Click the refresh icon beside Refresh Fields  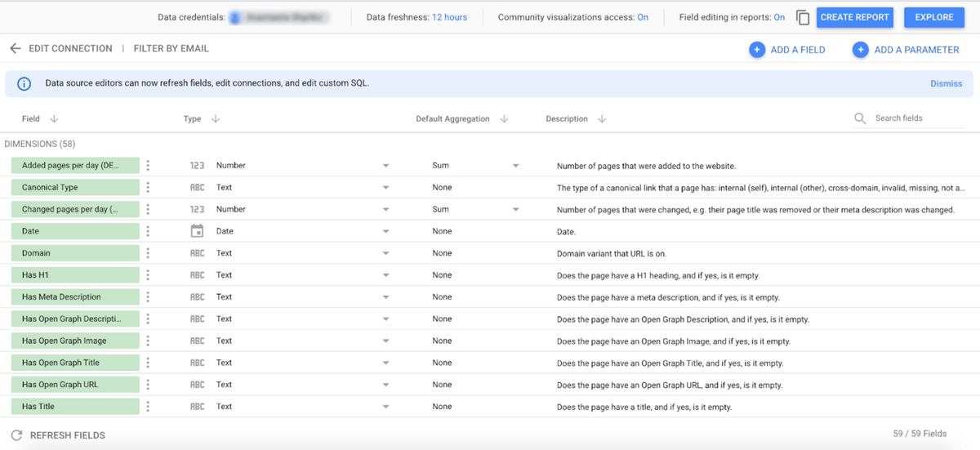16,435
